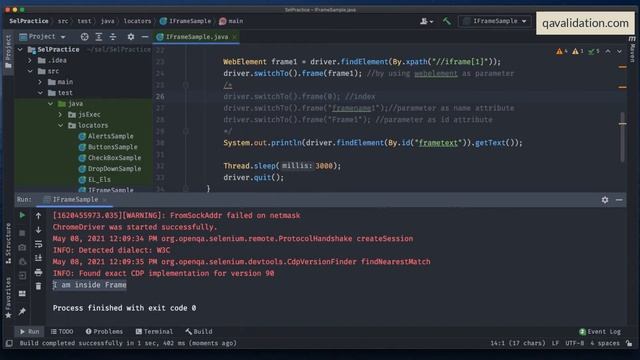Click the Stop process icon in Run panel
This screenshot has height=360, width=640.
(x=22, y=233)
